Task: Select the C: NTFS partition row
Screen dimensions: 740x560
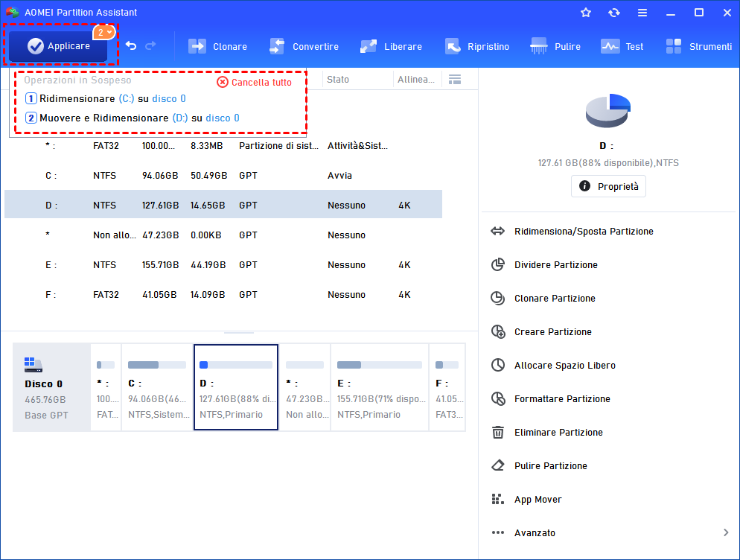Action: point(223,176)
